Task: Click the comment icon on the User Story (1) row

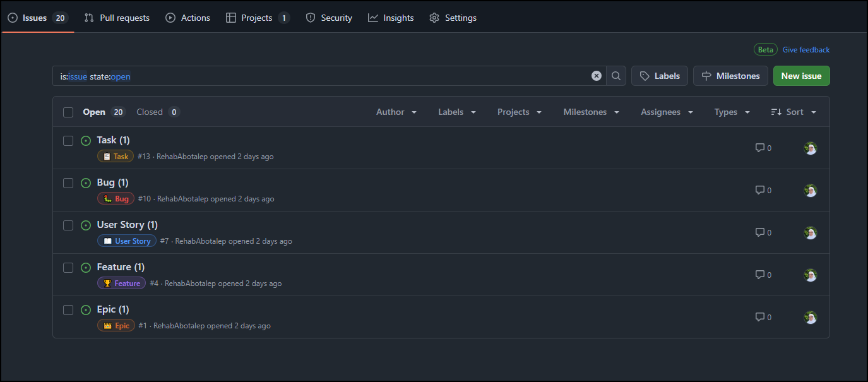Action: [x=760, y=232]
